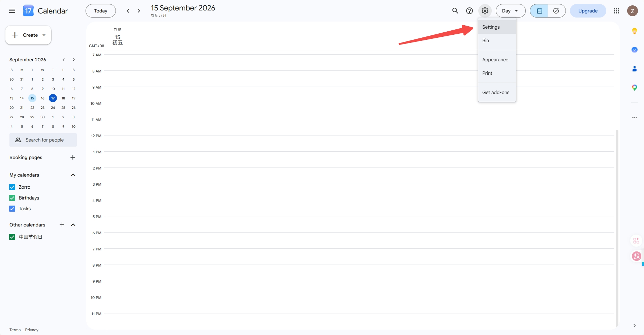Open the Terms link
Viewport: 644px width, 335px height.
pos(15,330)
